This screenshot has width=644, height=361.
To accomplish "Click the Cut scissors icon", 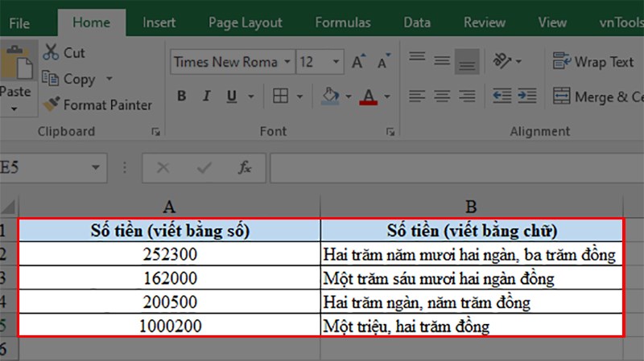I will pyautogui.click(x=52, y=52).
